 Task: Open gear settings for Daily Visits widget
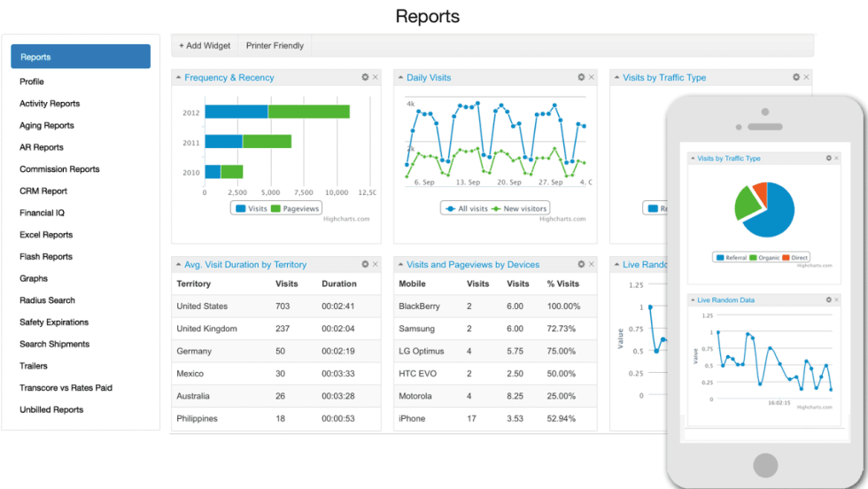581,77
